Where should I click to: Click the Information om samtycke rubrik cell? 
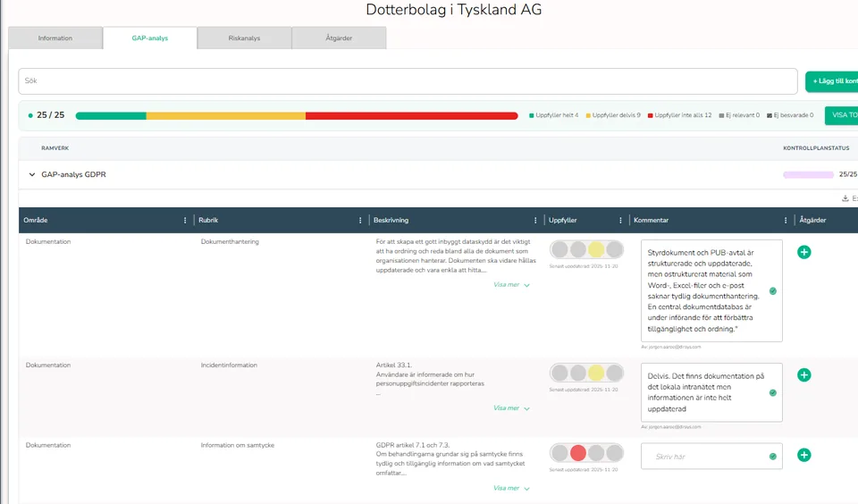coord(238,445)
